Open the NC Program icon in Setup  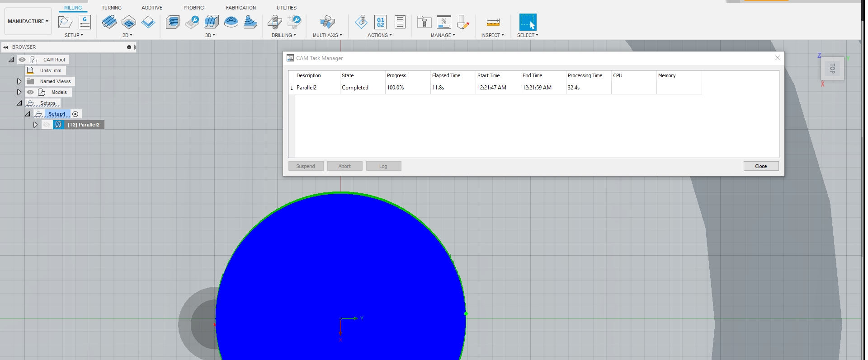[x=85, y=22]
